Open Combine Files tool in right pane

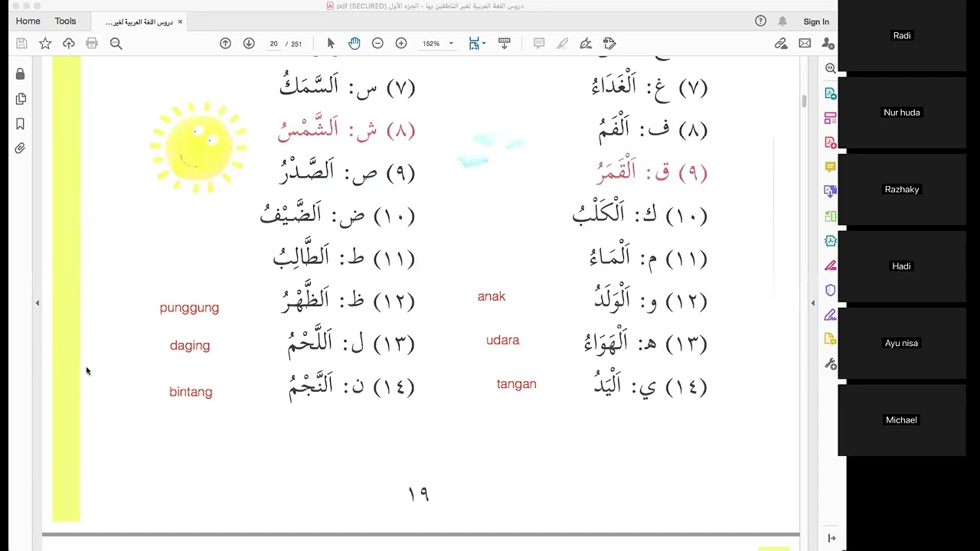830,191
